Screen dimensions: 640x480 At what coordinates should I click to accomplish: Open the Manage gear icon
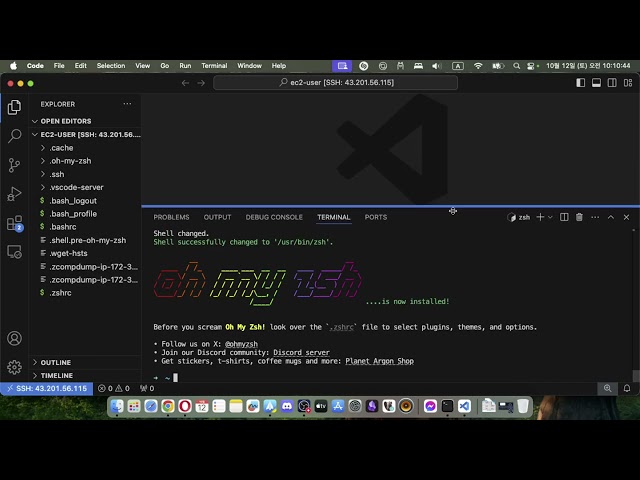tap(14, 367)
